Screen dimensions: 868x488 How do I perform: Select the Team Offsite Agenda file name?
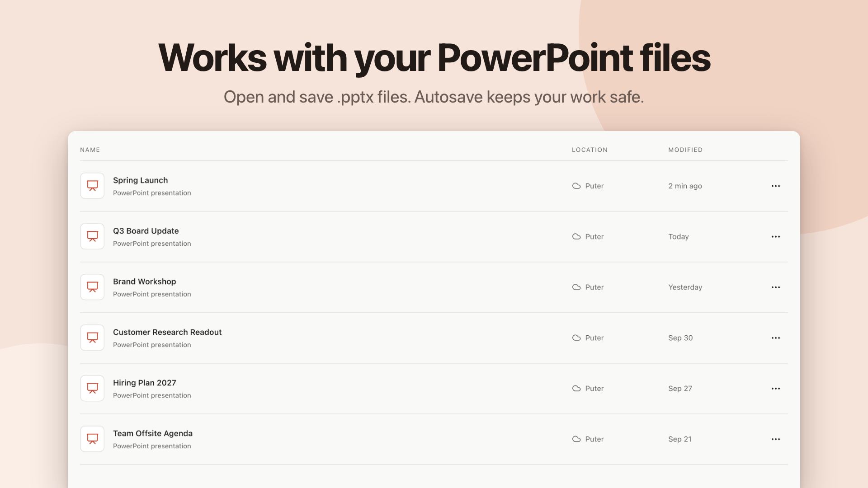coord(153,433)
